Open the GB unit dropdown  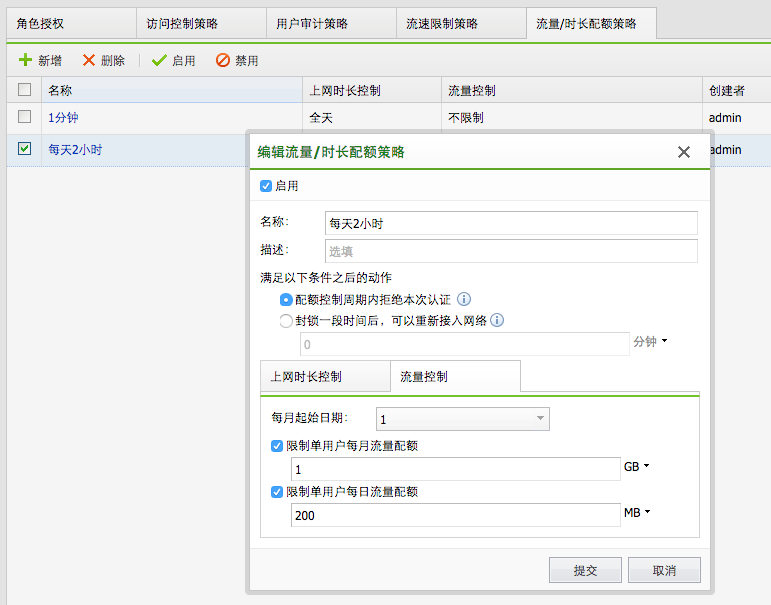pos(637,467)
